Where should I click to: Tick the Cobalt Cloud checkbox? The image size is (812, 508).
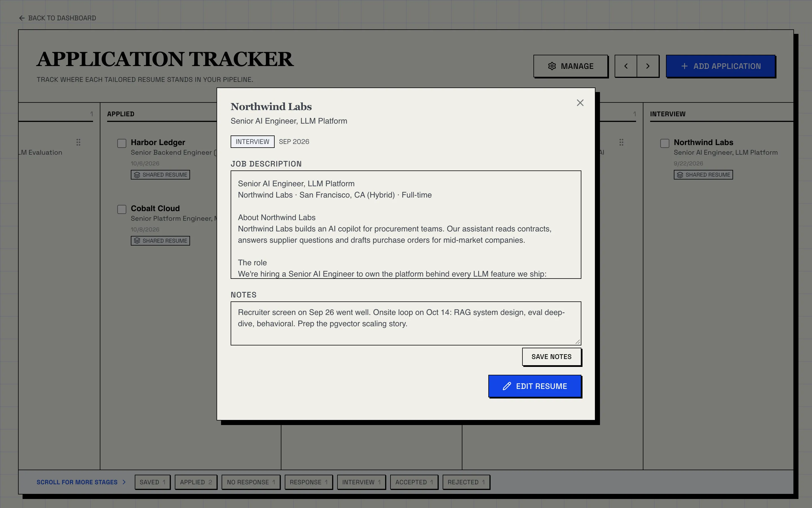click(122, 209)
